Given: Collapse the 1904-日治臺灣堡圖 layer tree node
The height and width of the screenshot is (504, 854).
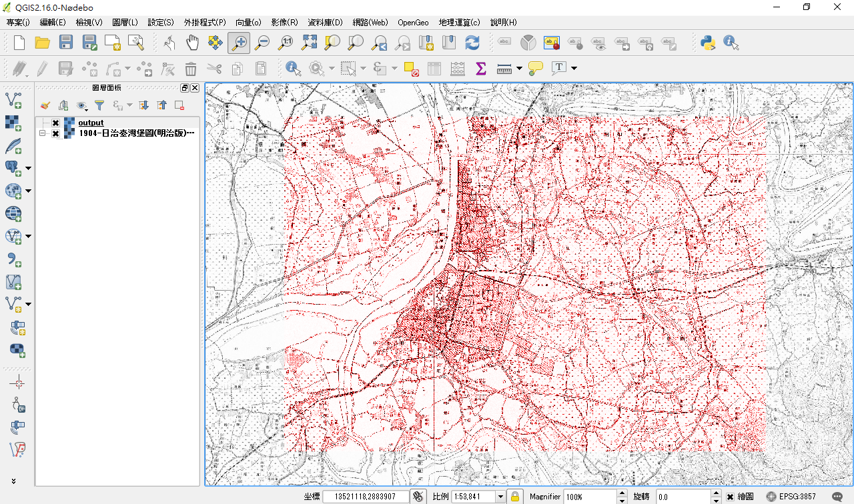Looking at the screenshot, I should (x=43, y=133).
